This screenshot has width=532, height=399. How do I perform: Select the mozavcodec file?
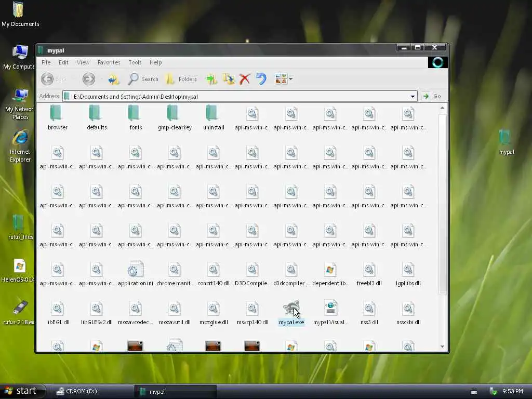tap(136, 312)
